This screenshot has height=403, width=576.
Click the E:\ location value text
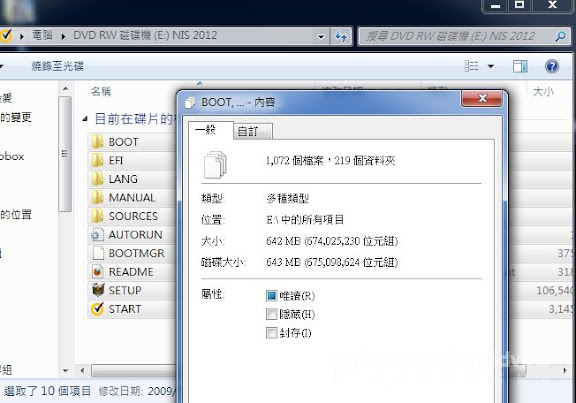(305, 220)
